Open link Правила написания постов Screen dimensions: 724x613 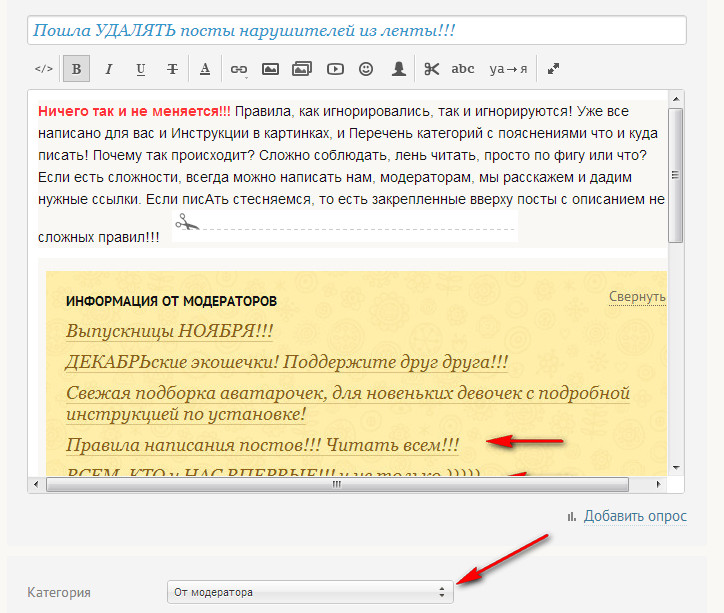(x=262, y=445)
